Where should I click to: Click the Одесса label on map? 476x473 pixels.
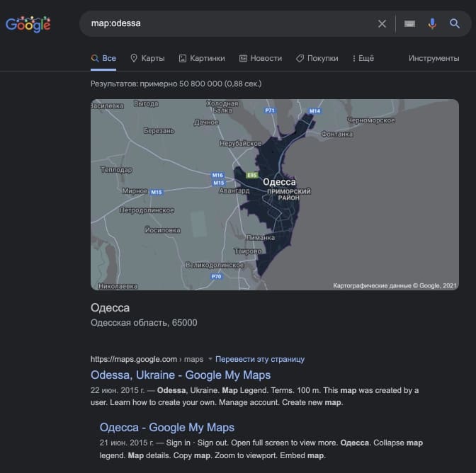click(279, 182)
